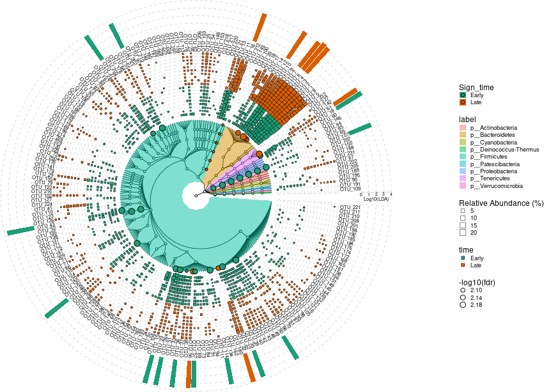Click the p__Firmicutes color swatch
Screen dimensions: 544x392
tap(463, 157)
